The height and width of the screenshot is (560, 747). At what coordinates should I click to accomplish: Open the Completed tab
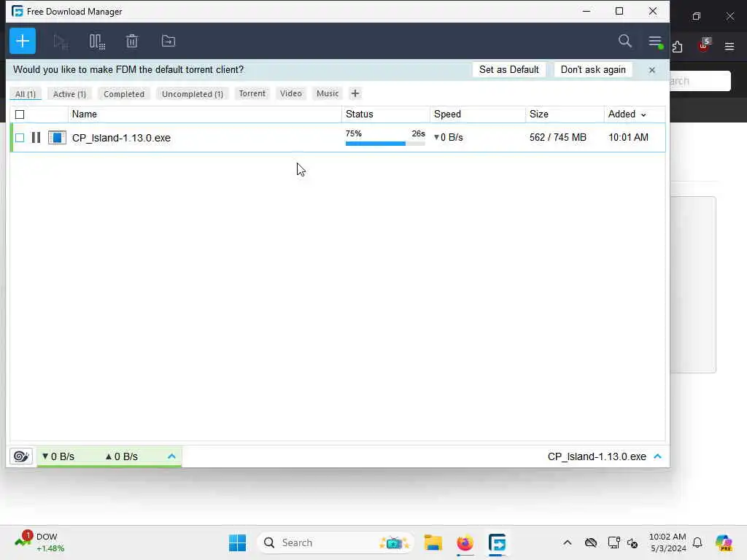(124, 94)
